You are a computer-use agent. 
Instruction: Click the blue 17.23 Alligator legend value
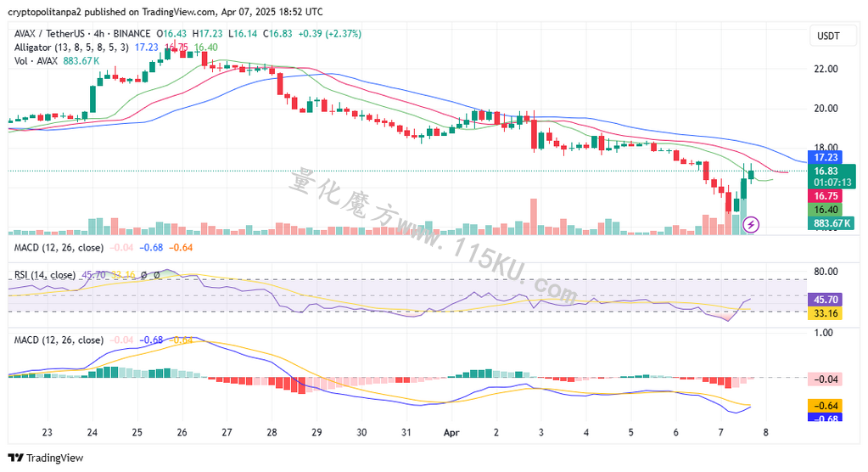146,48
